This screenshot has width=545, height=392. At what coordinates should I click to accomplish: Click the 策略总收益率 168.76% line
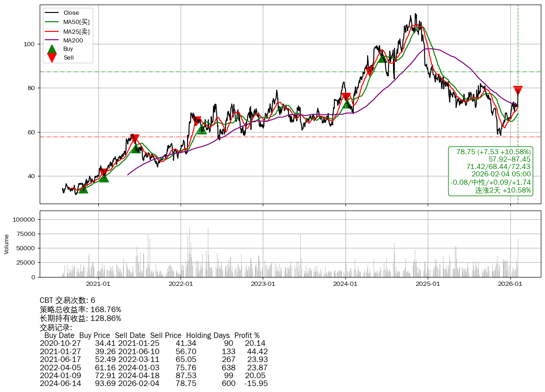coord(80,309)
